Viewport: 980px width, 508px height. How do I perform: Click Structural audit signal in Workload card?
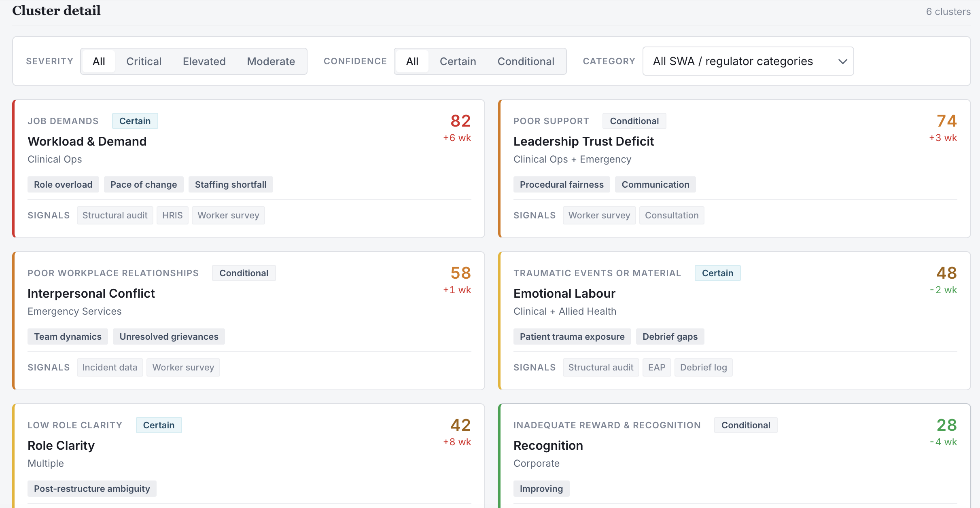click(x=115, y=215)
